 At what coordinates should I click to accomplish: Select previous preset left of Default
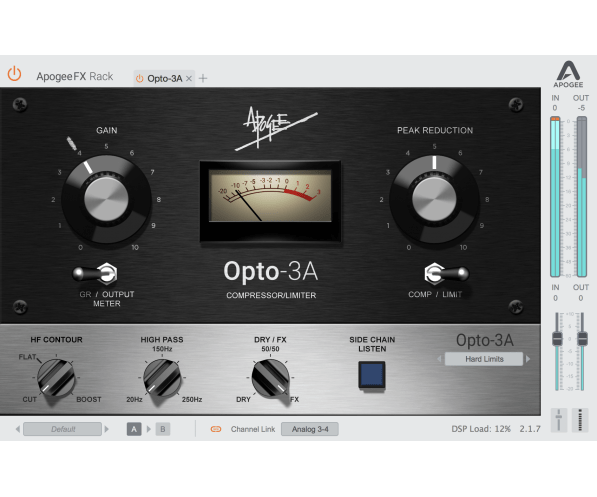[18, 429]
